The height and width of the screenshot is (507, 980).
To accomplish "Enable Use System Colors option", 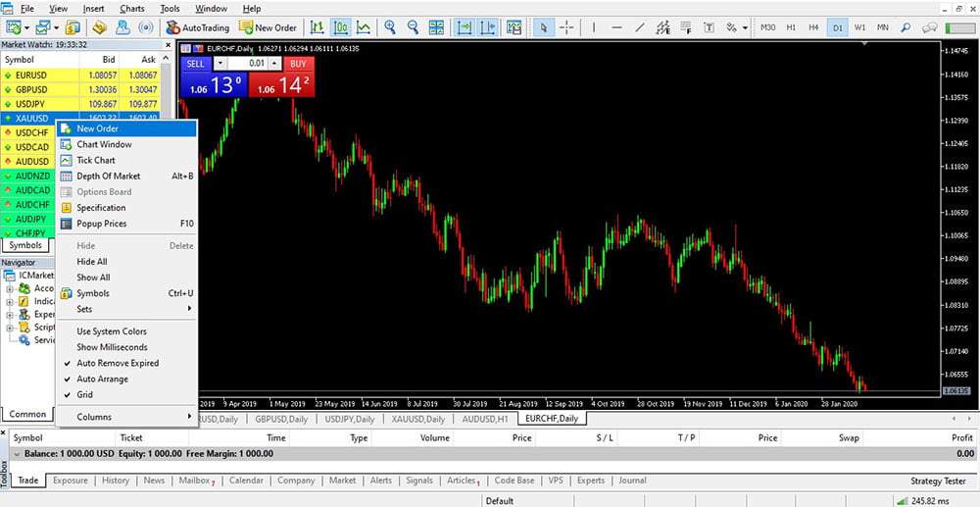I will (x=126, y=331).
